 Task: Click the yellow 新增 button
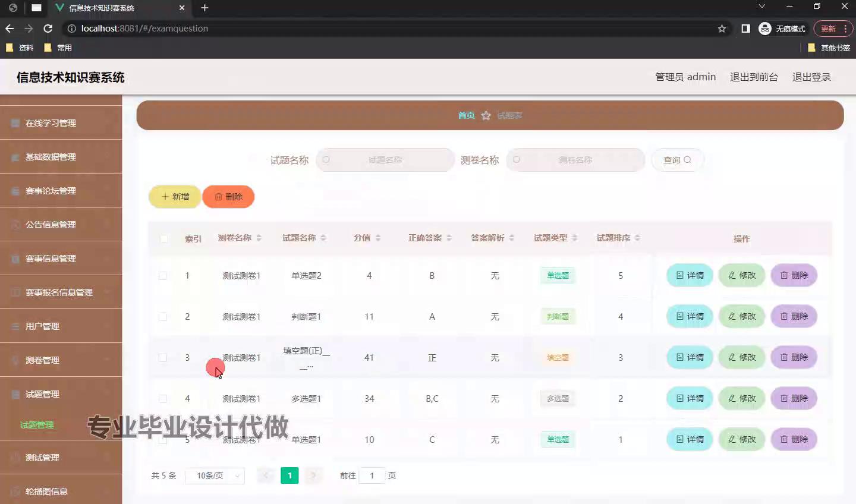175,197
